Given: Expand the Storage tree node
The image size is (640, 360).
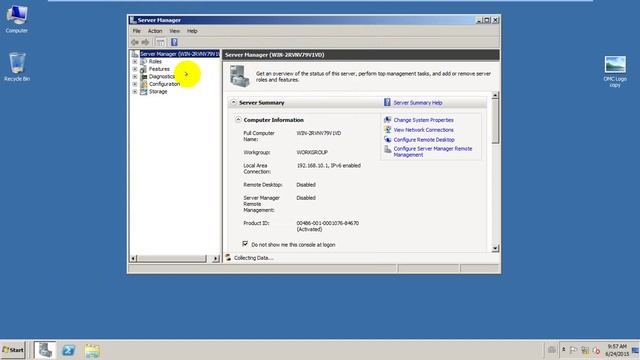Looking at the screenshot, I should click(135, 92).
